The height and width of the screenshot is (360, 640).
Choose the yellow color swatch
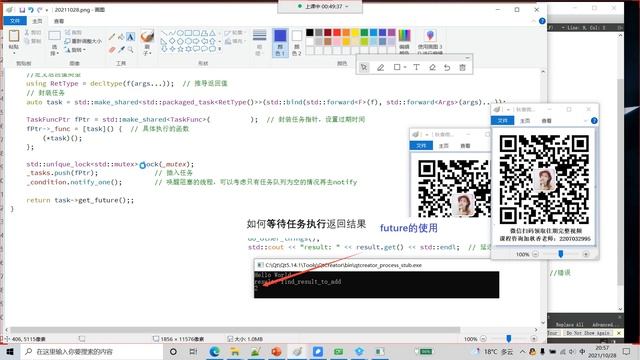coord(355,33)
